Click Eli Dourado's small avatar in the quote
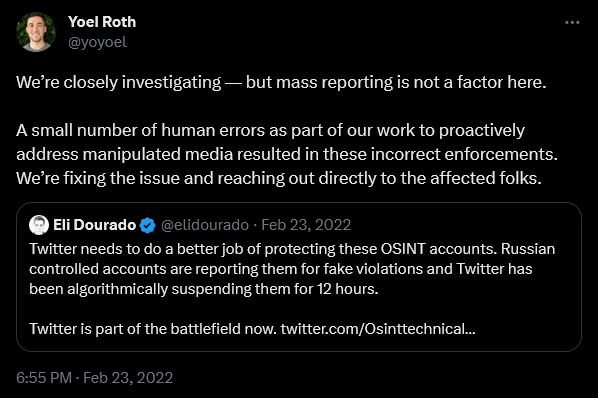 point(39,225)
